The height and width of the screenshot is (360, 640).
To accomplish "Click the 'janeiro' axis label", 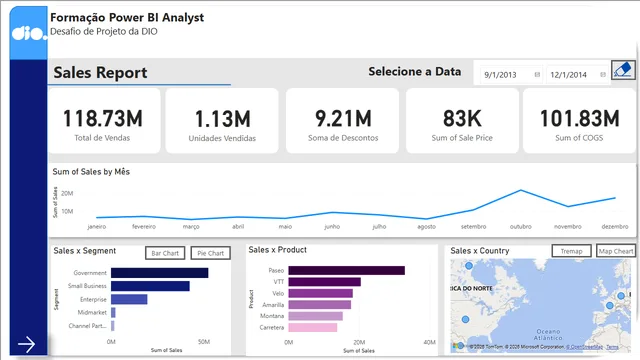I will 97,226.
